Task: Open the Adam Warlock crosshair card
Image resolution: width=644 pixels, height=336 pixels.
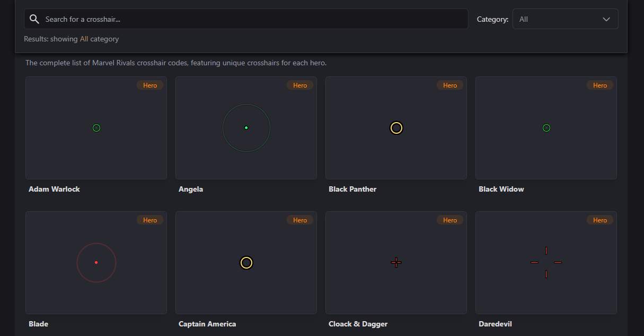Action: (x=96, y=128)
